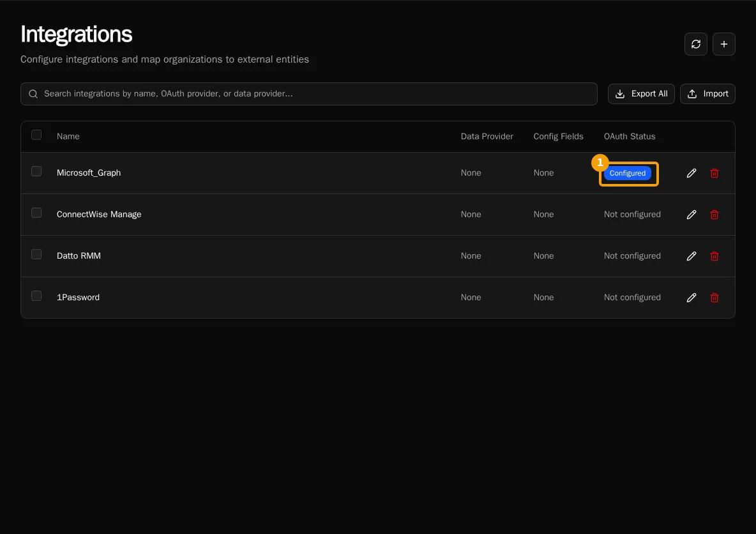Check the ConnectWise Manage row checkbox
This screenshot has height=534, width=756.
pyautogui.click(x=36, y=213)
